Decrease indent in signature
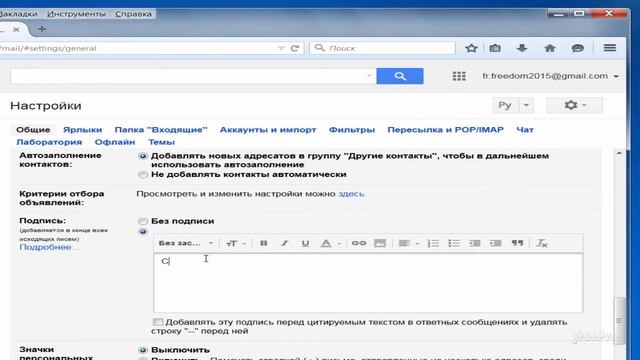This screenshot has width=640, height=360. [x=475, y=243]
